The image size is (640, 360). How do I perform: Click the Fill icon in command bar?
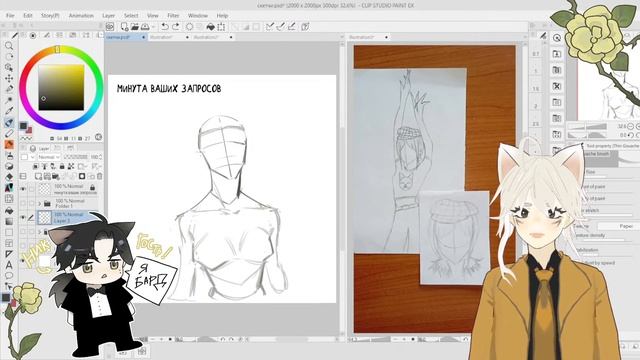(210, 27)
